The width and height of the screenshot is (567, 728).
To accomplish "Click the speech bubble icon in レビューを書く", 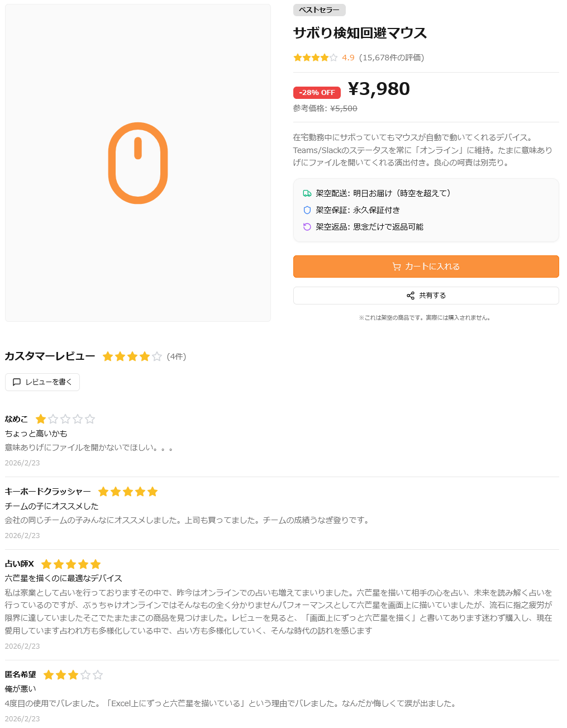I will point(17,382).
